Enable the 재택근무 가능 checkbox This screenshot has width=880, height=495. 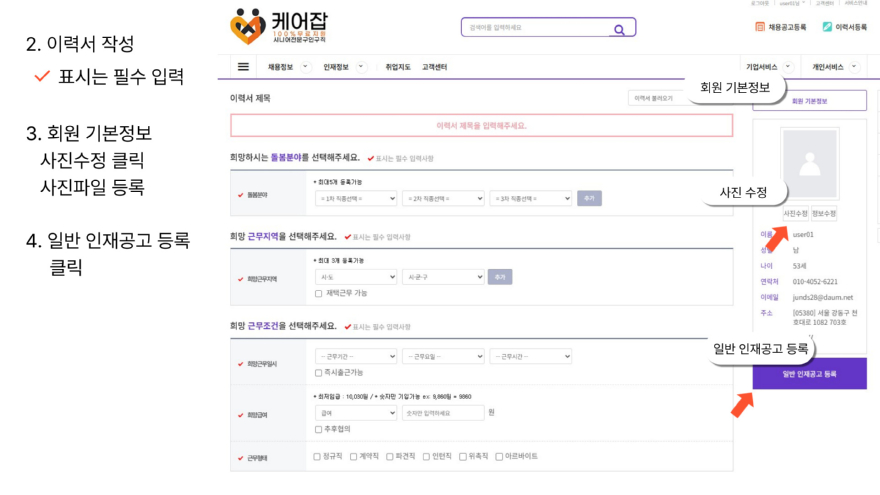318,293
